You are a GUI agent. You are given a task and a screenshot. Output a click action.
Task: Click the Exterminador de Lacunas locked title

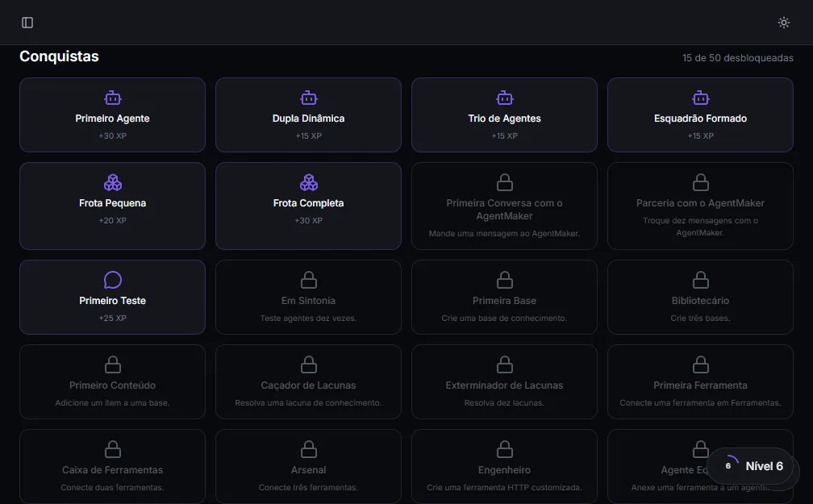[x=505, y=385]
